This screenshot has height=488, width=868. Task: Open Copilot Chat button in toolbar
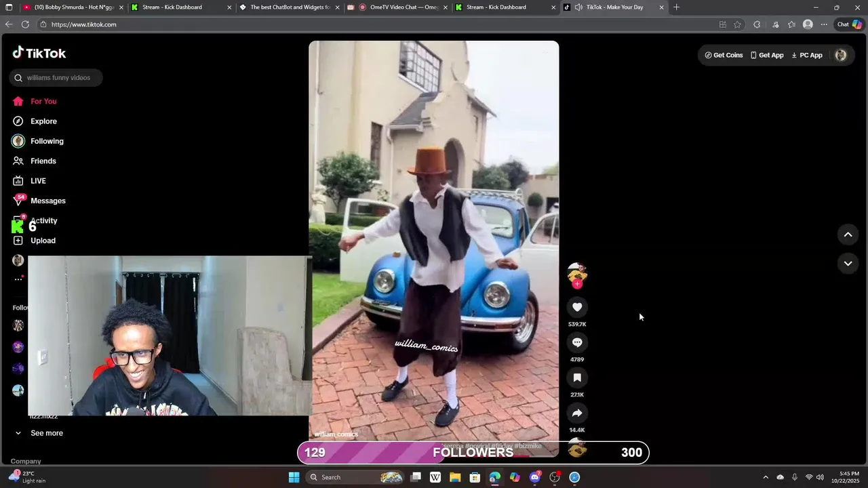[849, 24]
